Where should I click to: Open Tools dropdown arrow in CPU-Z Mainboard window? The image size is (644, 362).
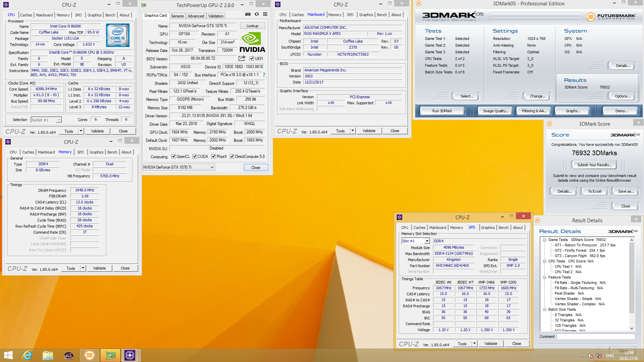pos(353,131)
